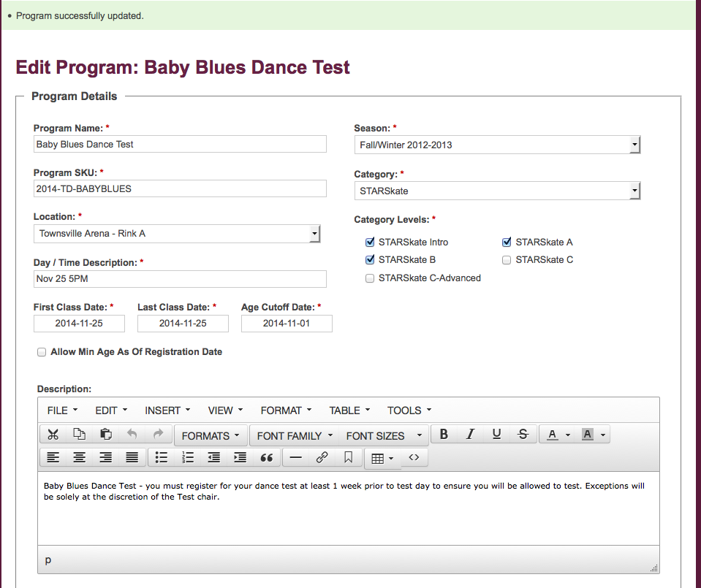
Task: Open the Insert menu in editor
Action: click(x=167, y=411)
